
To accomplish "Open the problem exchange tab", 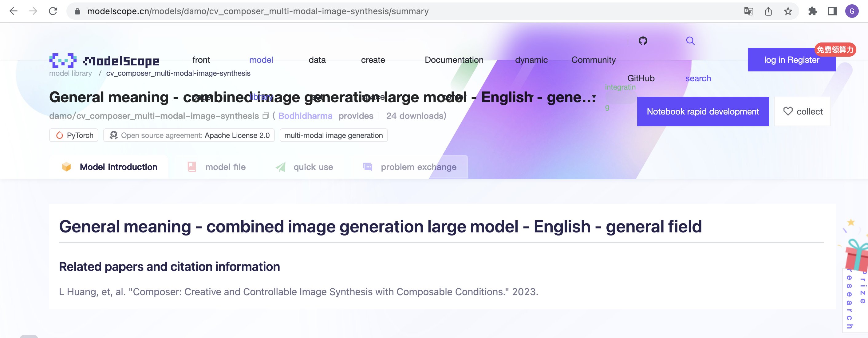I will tap(418, 167).
